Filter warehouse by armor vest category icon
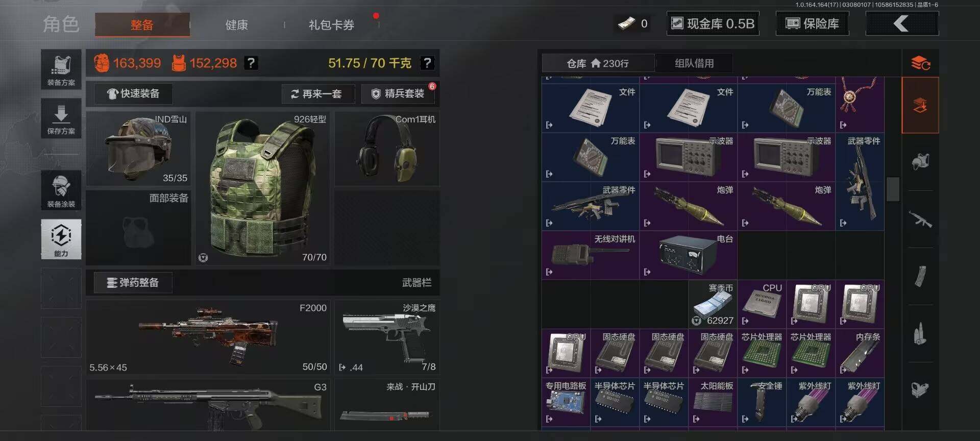This screenshot has width=980, height=441. tap(920, 162)
